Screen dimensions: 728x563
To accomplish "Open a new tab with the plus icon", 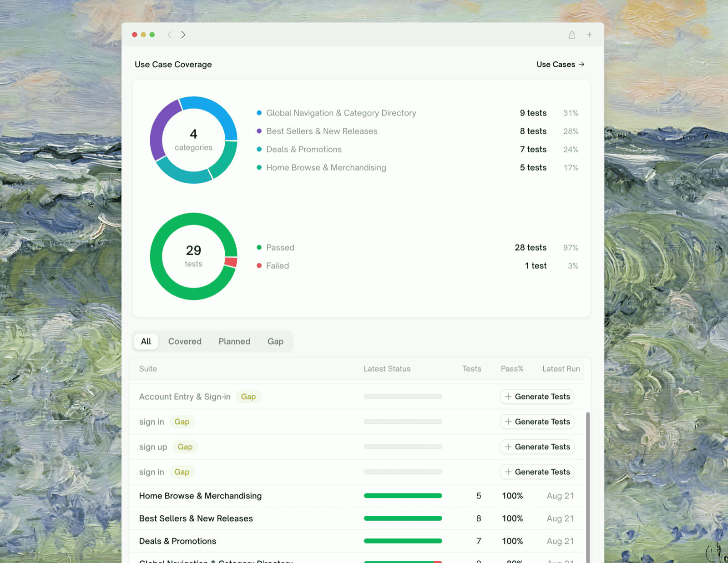I will tap(589, 35).
